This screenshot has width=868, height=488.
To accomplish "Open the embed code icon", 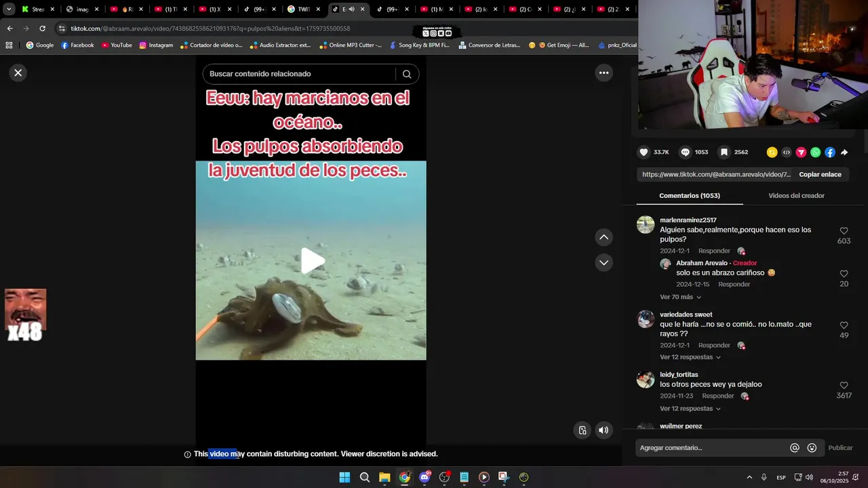I will point(787,152).
